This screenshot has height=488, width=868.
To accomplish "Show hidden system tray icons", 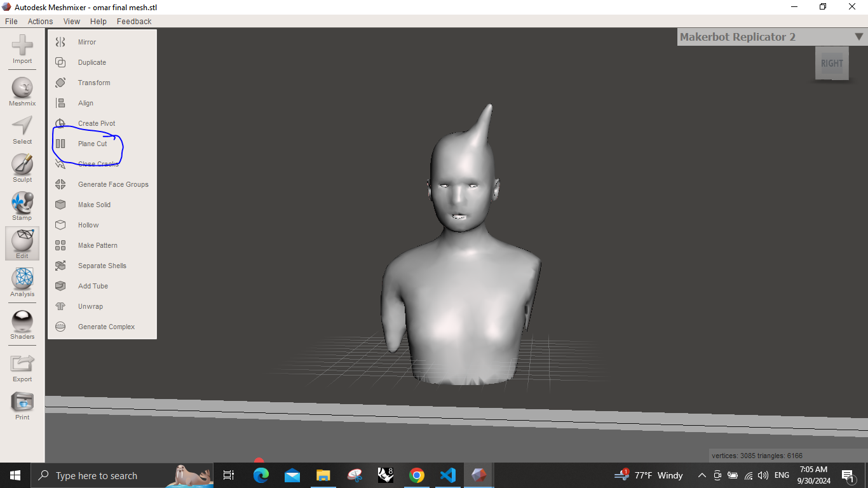I will (702, 475).
